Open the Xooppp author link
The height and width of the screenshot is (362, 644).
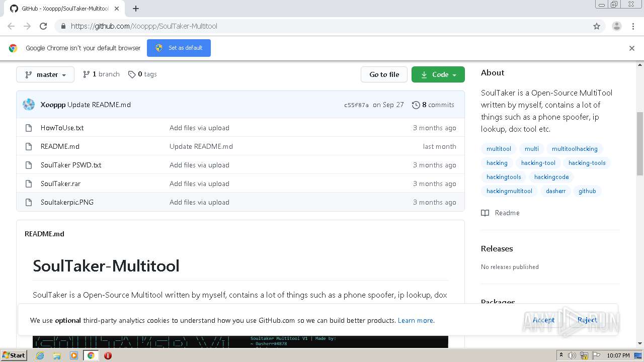53,105
